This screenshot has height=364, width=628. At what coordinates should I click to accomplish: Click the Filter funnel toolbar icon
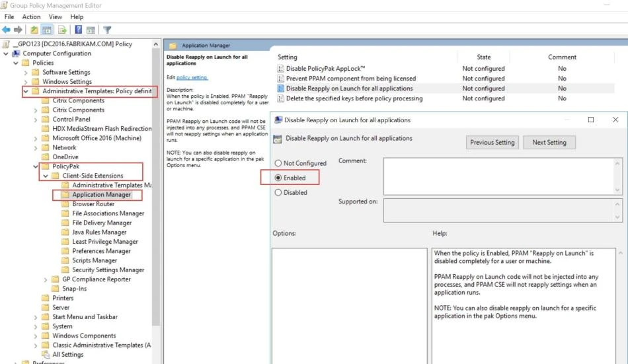[107, 30]
